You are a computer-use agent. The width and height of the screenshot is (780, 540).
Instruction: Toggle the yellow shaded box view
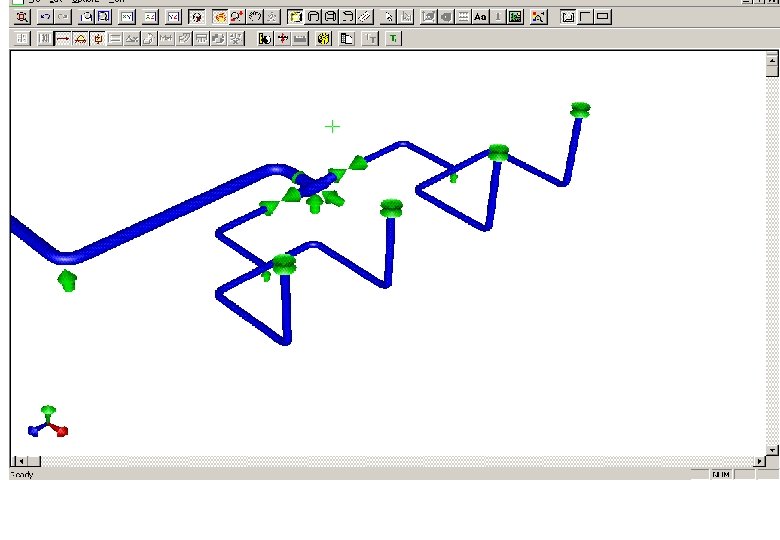coord(295,17)
